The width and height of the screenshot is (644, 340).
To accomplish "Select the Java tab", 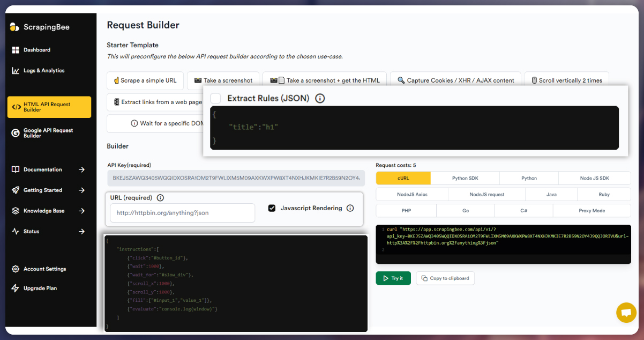I will 551,194.
